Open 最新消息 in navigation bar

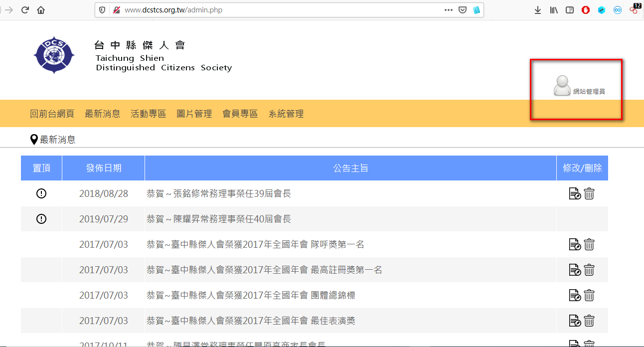pyautogui.click(x=102, y=114)
